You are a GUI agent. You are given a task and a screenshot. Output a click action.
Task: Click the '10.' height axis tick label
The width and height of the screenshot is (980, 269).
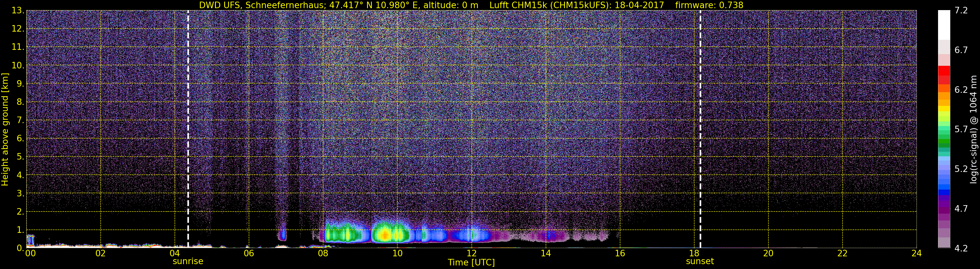point(18,65)
